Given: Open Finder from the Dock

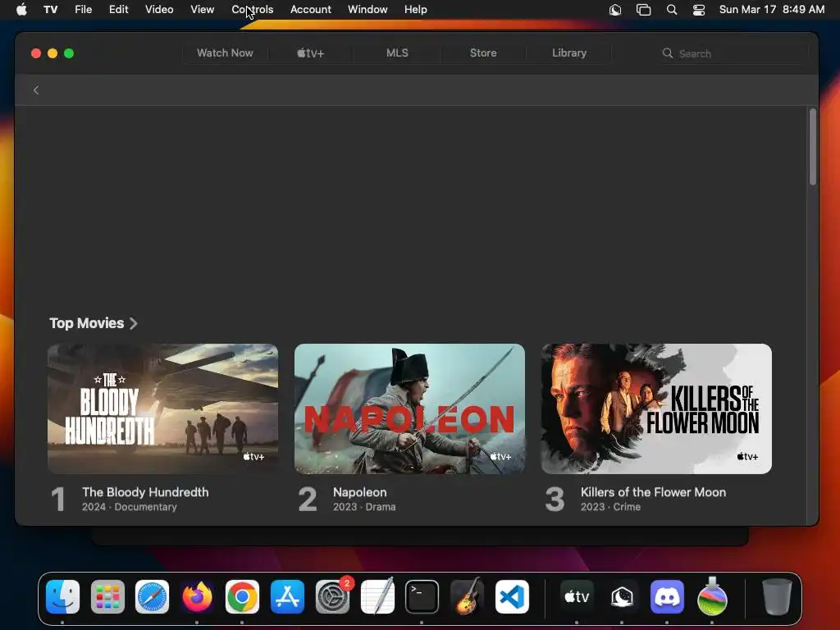Looking at the screenshot, I should pyautogui.click(x=62, y=596).
